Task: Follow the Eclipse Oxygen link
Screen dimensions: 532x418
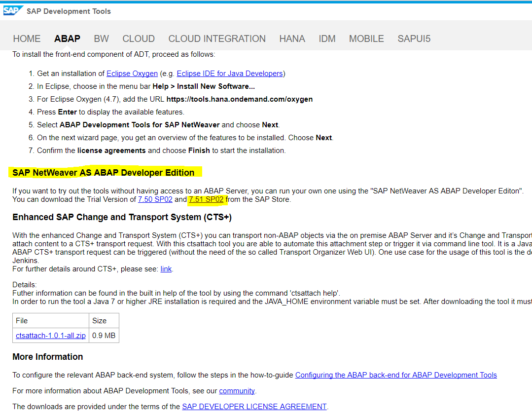Action: point(132,74)
